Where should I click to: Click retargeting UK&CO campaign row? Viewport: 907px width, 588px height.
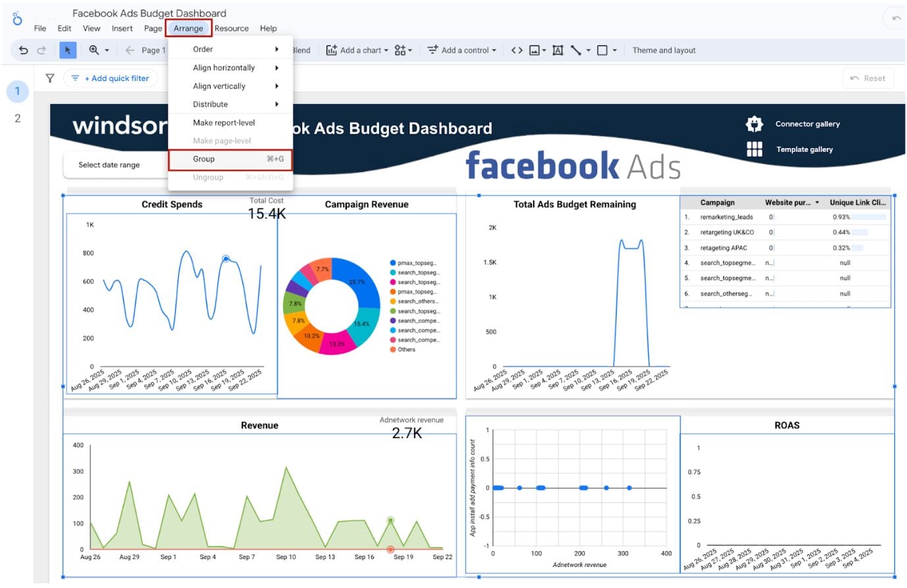pyautogui.click(x=785, y=232)
